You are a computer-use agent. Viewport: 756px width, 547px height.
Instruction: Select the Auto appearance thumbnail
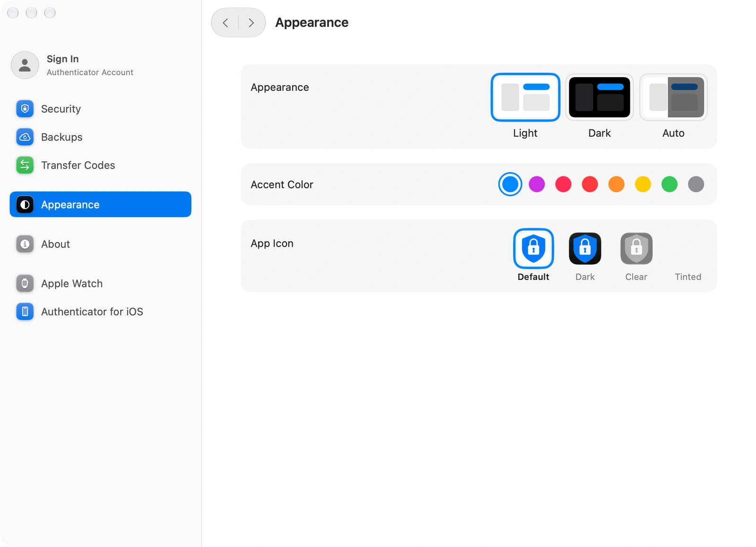pyautogui.click(x=673, y=97)
